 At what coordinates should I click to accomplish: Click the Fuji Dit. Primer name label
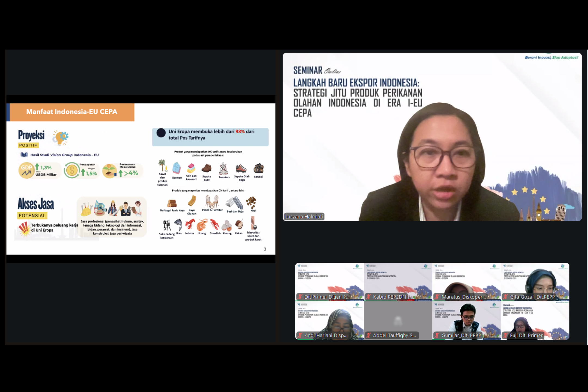click(x=526, y=336)
